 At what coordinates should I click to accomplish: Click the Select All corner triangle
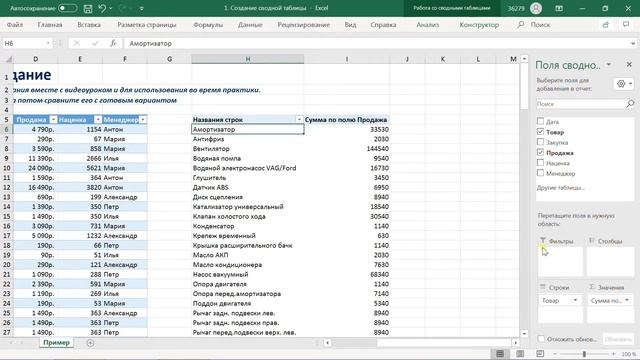coord(8,59)
